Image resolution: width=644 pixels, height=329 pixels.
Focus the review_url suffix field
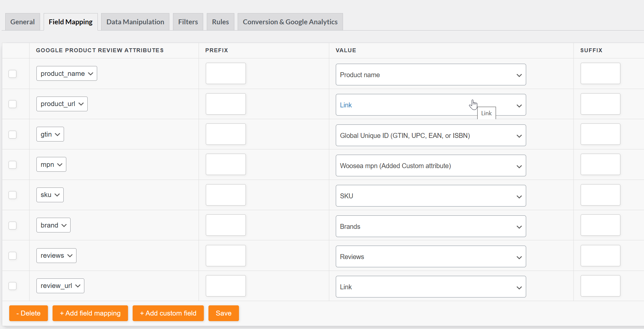[600, 286]
